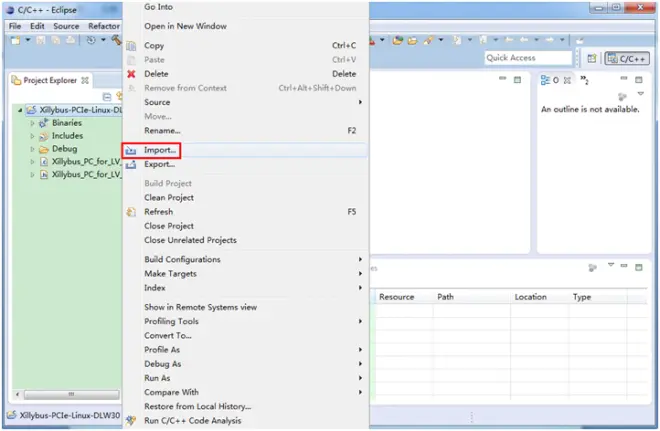Choose Run C/C++ Code Analysis
Image resolution: width=660 pixels, height=431 pixels.
[246, 420]
